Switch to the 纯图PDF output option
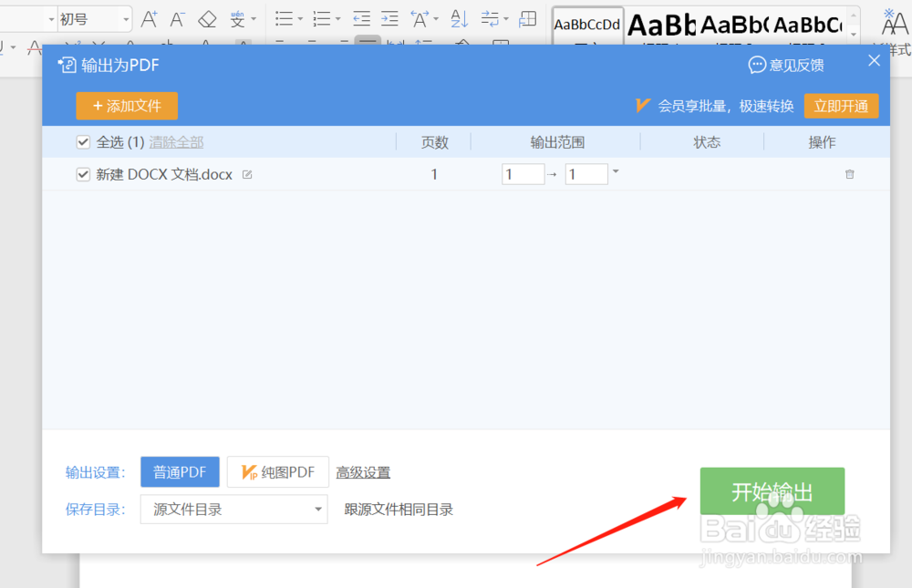This screenshot has height=588, width=912. (278, 471)
